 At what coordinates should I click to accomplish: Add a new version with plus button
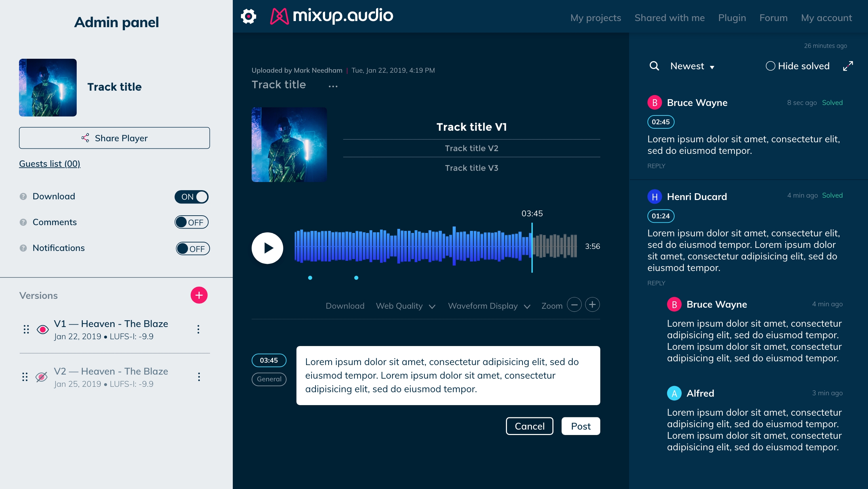199,295
